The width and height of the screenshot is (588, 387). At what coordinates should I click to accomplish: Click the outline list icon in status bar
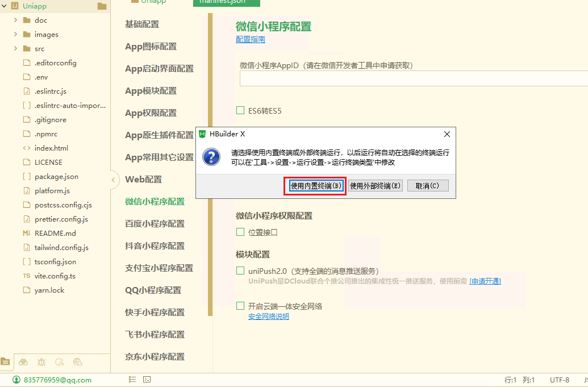[132, 379]
